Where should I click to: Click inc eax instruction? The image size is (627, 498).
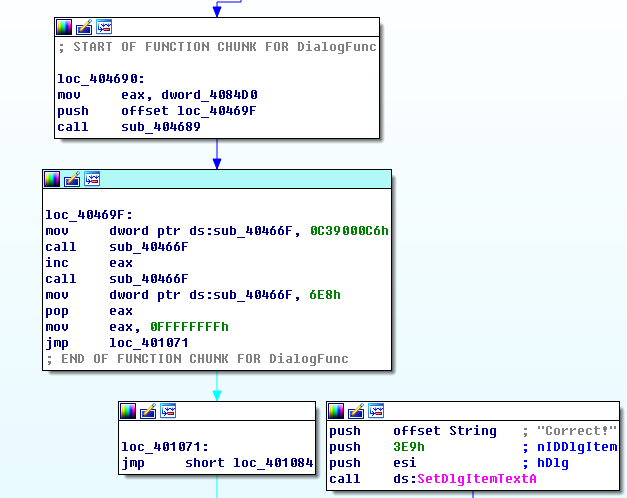pos(89,263)
